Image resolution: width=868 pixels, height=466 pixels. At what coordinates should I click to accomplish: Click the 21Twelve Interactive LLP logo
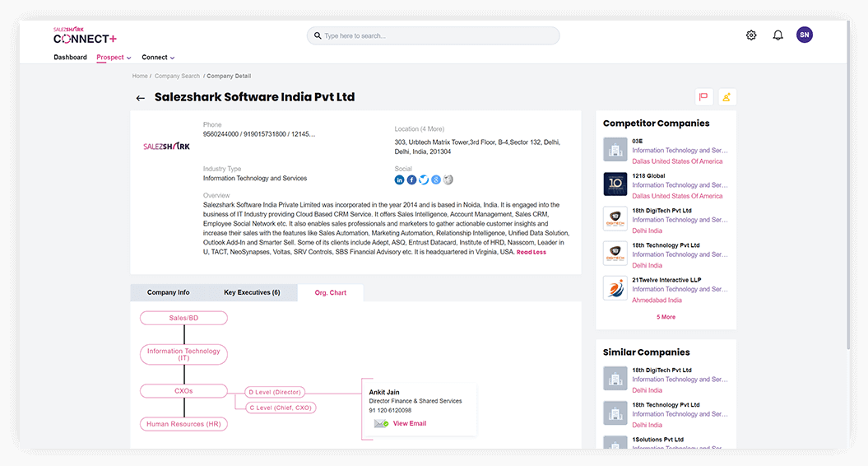(x=615, y=288)
